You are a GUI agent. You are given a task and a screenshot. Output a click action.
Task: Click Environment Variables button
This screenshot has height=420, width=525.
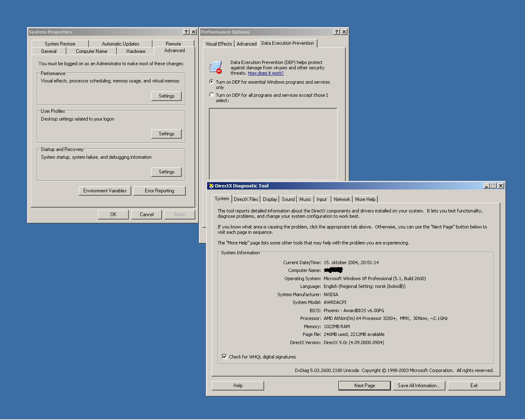(x=105, y=191)
